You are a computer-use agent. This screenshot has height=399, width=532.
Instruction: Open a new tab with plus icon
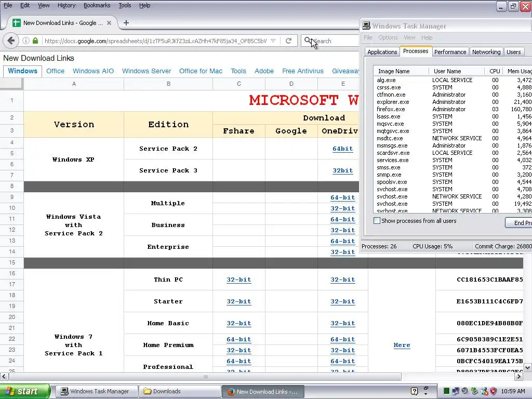126,23
